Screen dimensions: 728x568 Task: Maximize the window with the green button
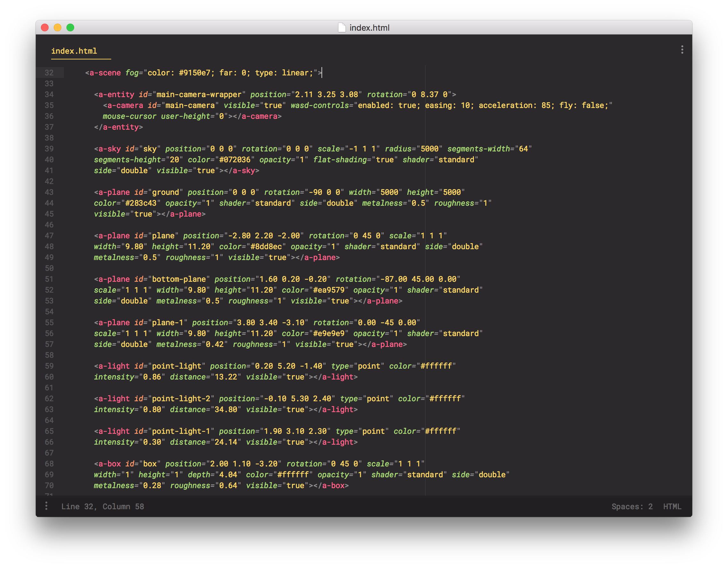point(70,27)
